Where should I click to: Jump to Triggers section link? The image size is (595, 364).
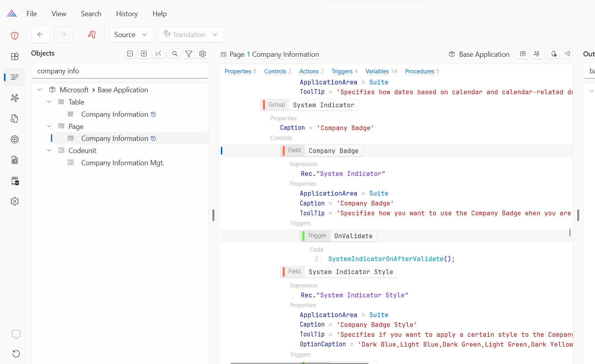(x=342, y=71)
